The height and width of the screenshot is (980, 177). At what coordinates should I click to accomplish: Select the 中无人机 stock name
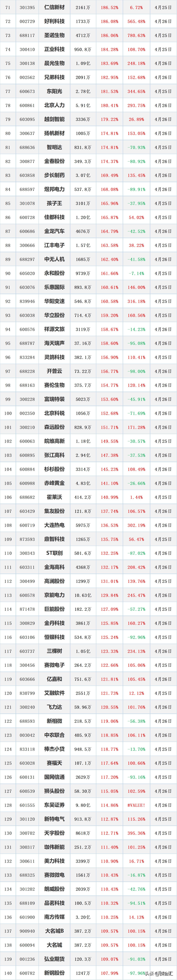point(54,259)
